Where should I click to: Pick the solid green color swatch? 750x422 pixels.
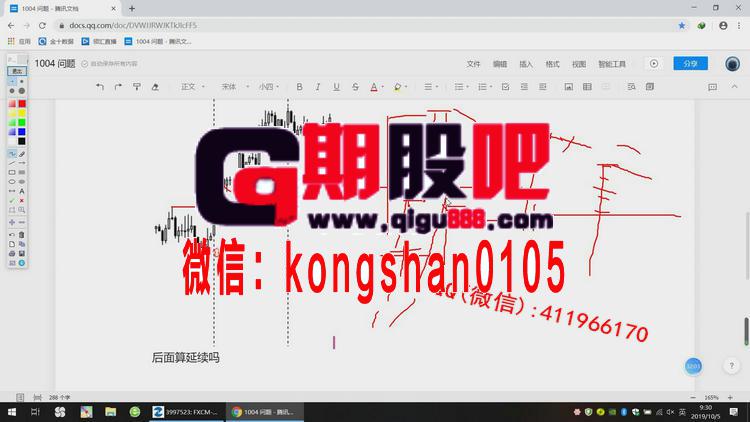point(22,122)
